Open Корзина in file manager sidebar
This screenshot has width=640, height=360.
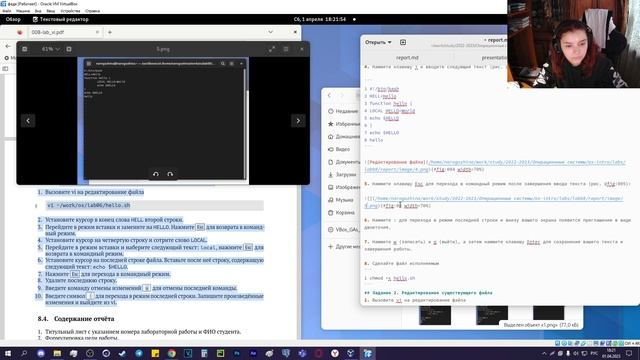click(x=341, y=212)
